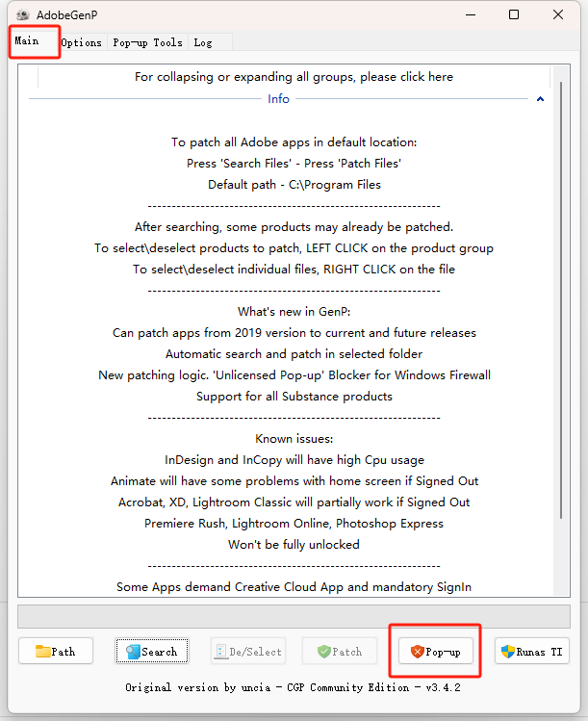The image size is (588, 721).
Task: Click 'Can patch apps from 2019 version' line
Action: pos(294,332)
